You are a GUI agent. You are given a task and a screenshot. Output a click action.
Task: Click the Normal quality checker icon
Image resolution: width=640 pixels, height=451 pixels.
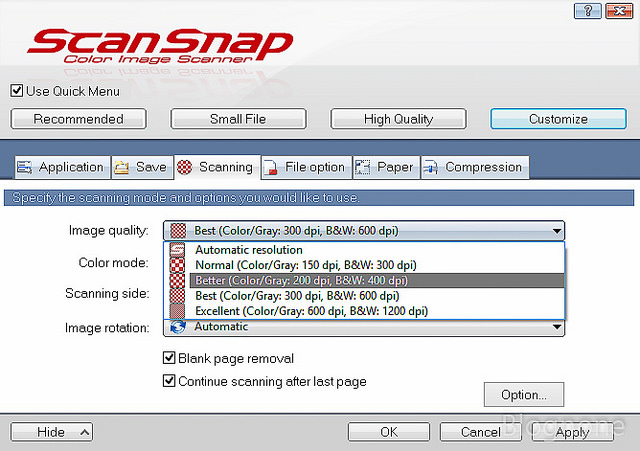pyautogui.click(x=177, y=265)
